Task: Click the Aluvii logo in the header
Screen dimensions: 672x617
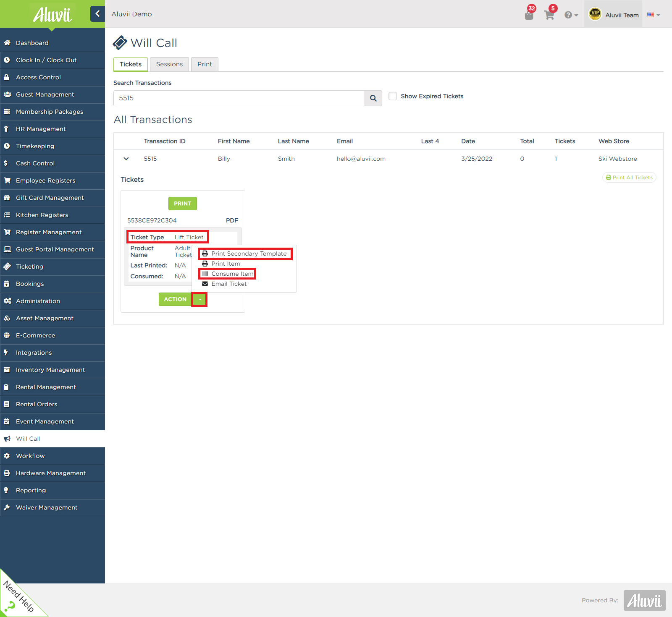Action: pos(52,15)
